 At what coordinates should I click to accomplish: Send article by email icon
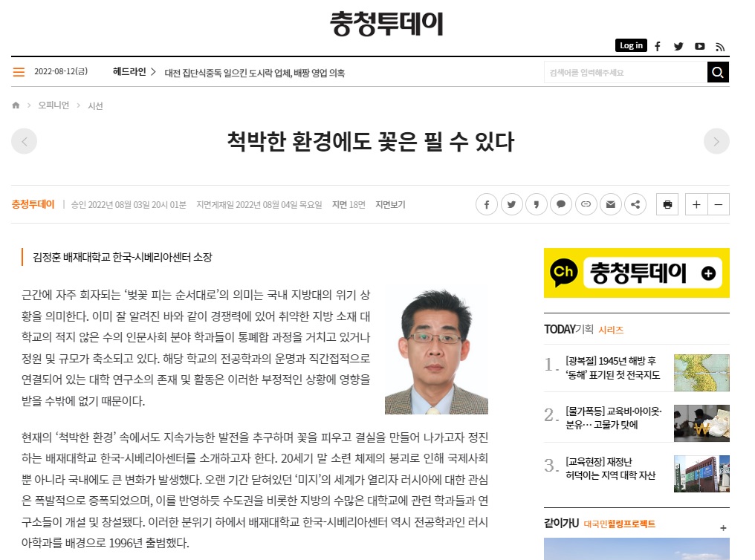point(611,204)
